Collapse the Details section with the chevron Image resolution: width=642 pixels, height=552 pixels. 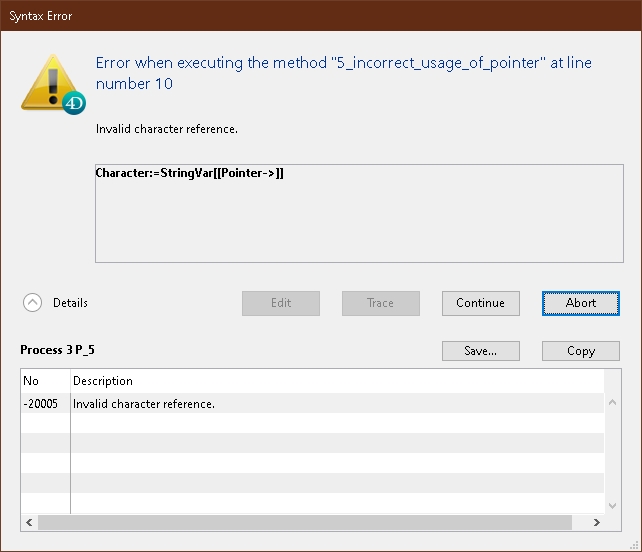click(x=33, y=303)
